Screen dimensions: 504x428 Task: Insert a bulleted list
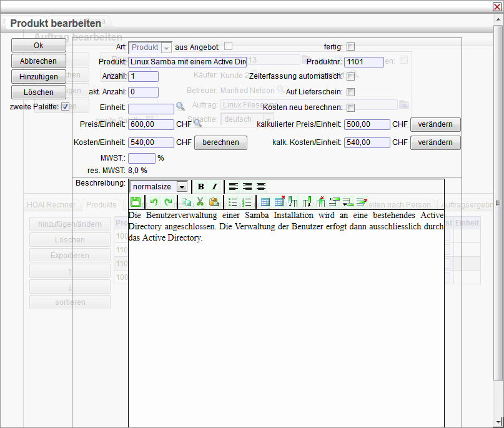click(x=232, y=202)
